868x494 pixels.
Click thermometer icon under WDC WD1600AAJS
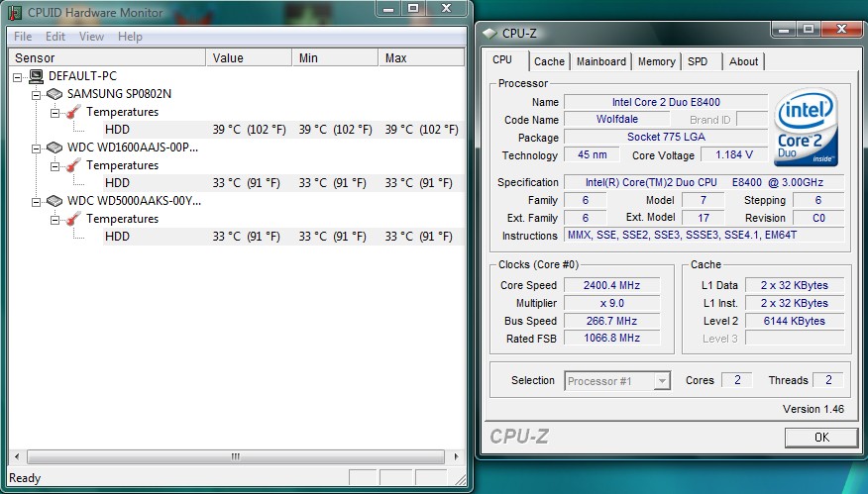(x=73, y=165)
